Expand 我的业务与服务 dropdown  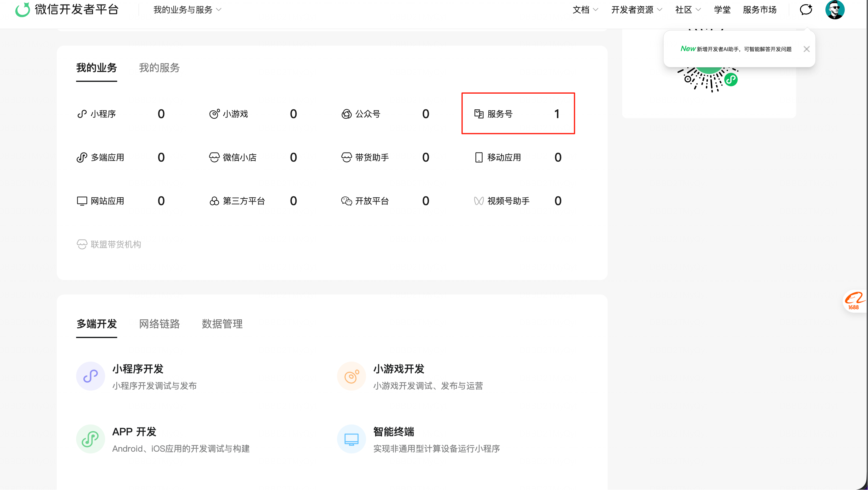[x=187, y=10]
